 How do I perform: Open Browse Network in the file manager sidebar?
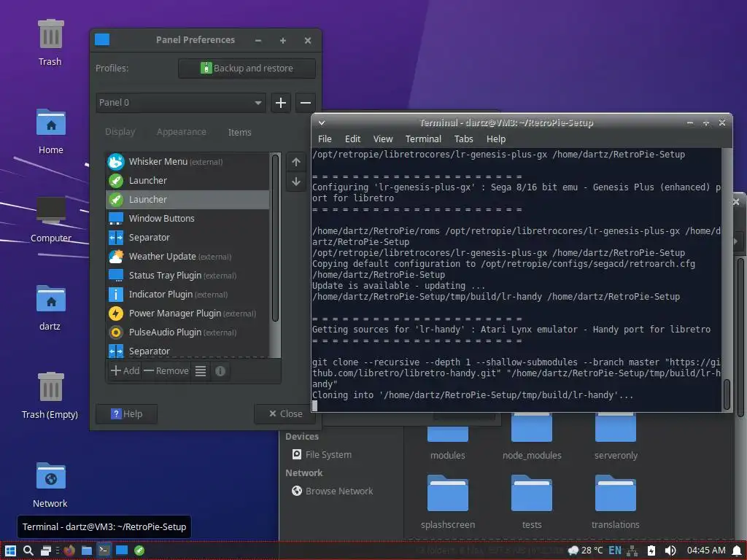333,491
